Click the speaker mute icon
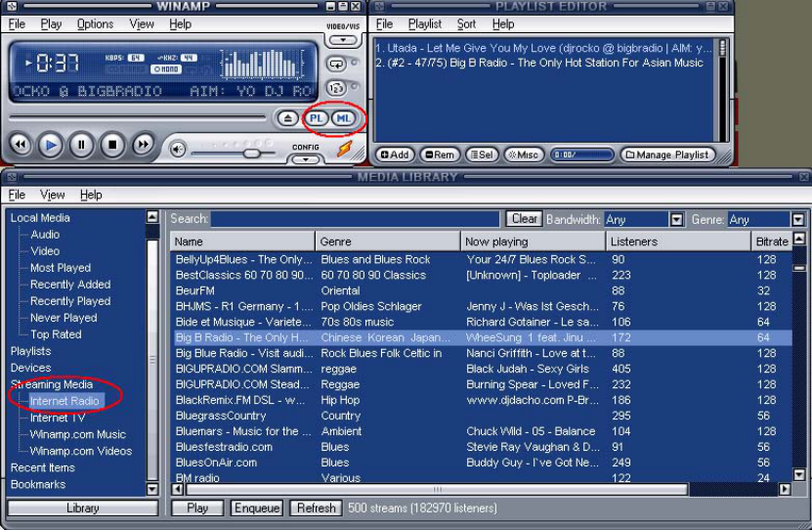Image resolution: width=812 pixels, height=530 pixels. coord(178,150)
